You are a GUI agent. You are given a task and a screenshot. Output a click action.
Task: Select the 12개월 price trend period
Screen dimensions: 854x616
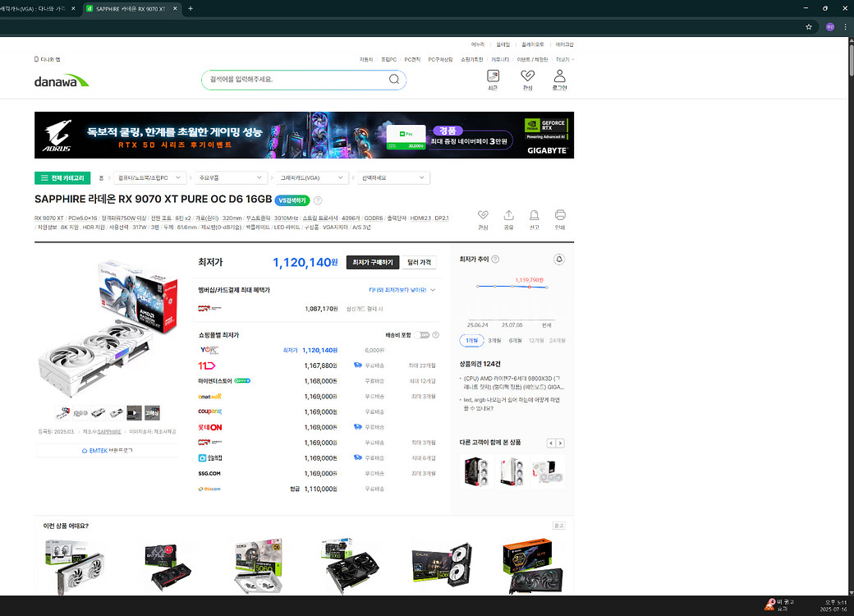coord(536,340)
